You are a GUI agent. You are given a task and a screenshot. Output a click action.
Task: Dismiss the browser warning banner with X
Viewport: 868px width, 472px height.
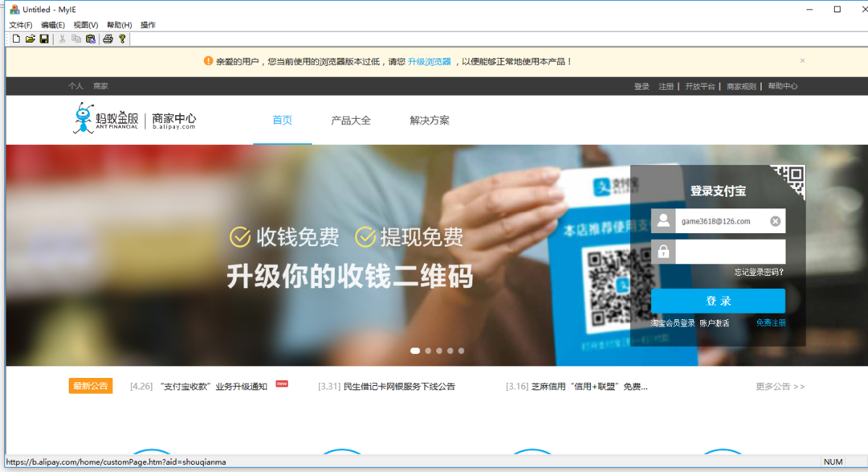tap(802, 61)
